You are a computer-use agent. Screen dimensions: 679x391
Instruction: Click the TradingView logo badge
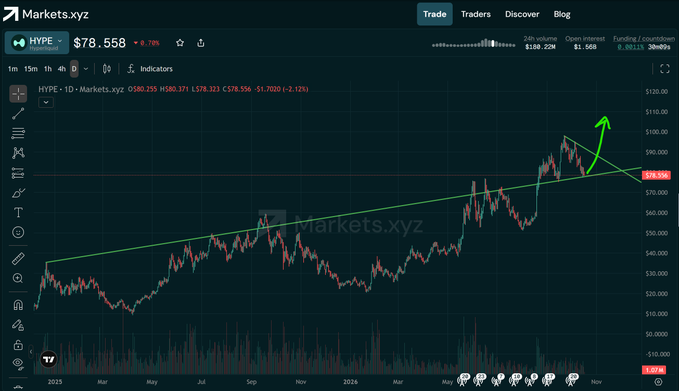pos(48,359)
